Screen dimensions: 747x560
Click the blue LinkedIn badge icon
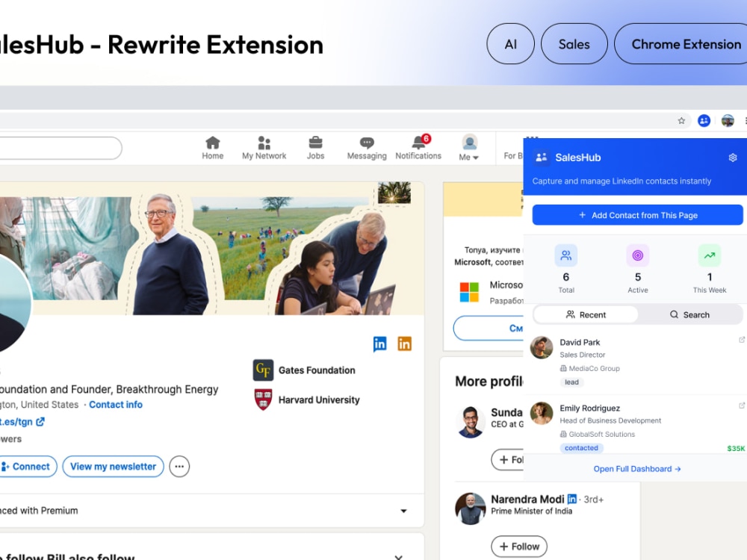pos(379,343)
